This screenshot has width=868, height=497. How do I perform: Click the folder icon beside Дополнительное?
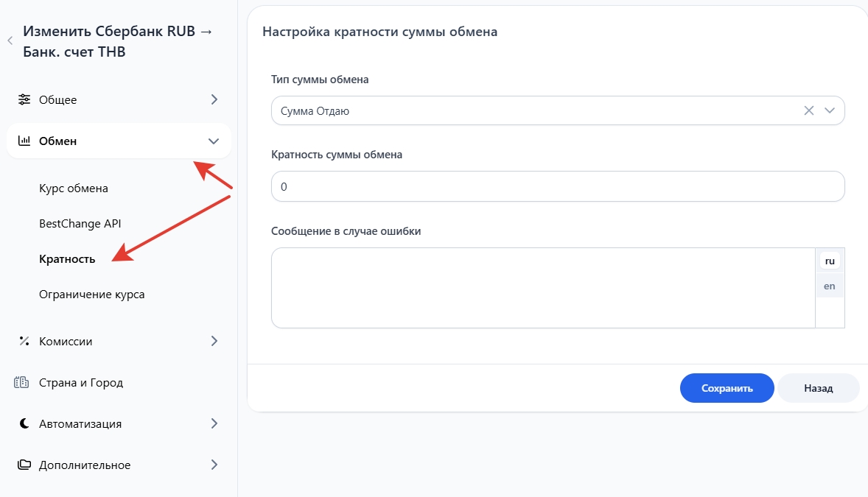click(x=24, y=465)
